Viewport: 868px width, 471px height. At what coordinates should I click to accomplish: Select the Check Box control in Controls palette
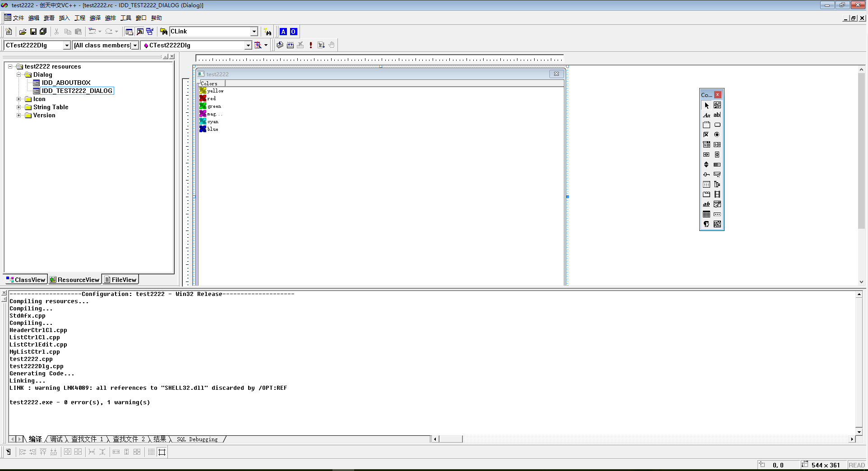(x=706, y=135)
